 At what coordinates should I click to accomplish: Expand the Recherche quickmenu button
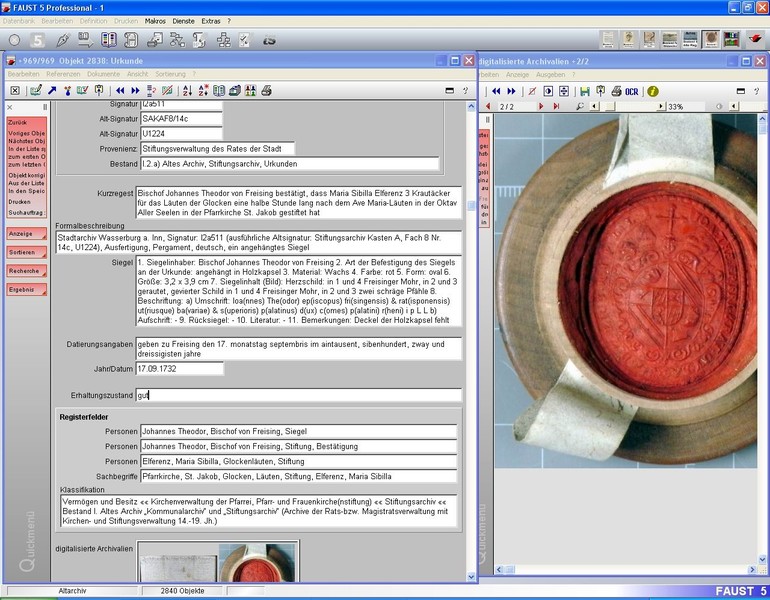(x=27, y=271)
